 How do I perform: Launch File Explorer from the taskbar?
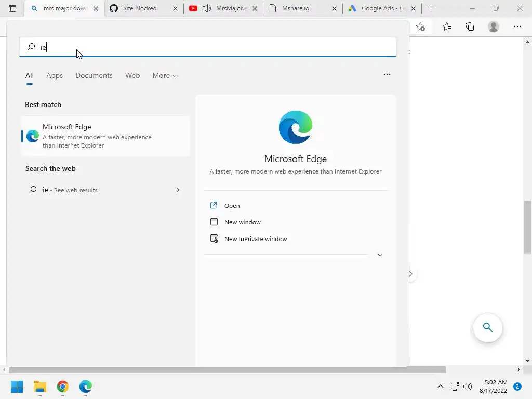point(39,387)
